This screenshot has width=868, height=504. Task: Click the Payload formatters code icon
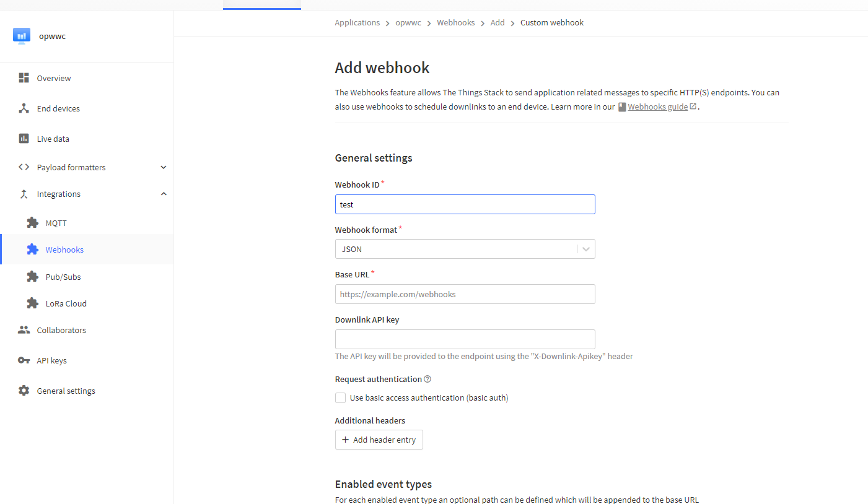pos(24,167)
